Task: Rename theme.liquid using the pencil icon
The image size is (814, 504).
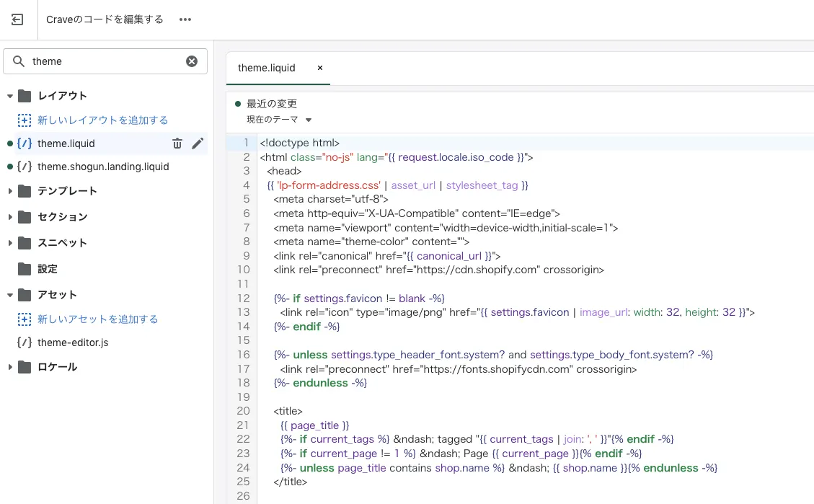Action: coord(198,143)
